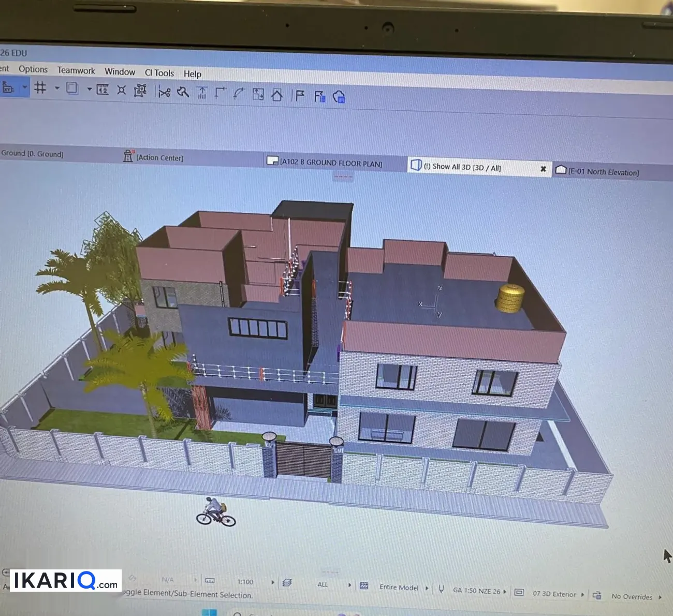Open the grid snap options dropdown arrow

(57, 89)
